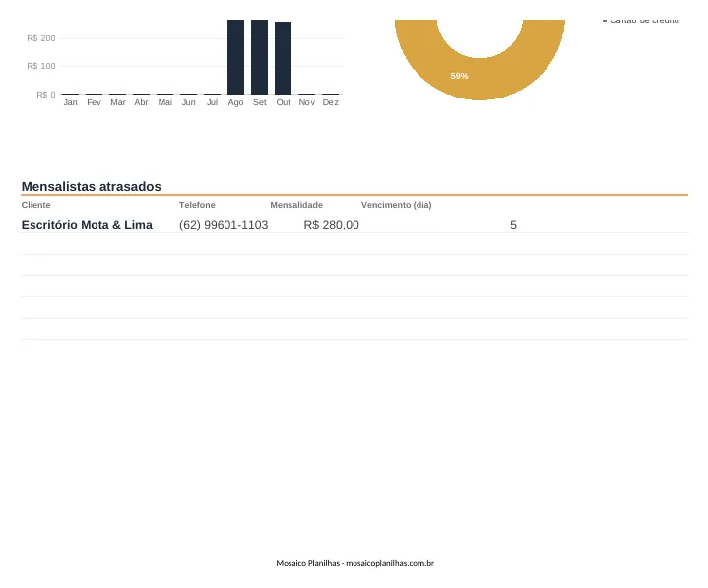Click the 'Mai' month label

(164, 102)
